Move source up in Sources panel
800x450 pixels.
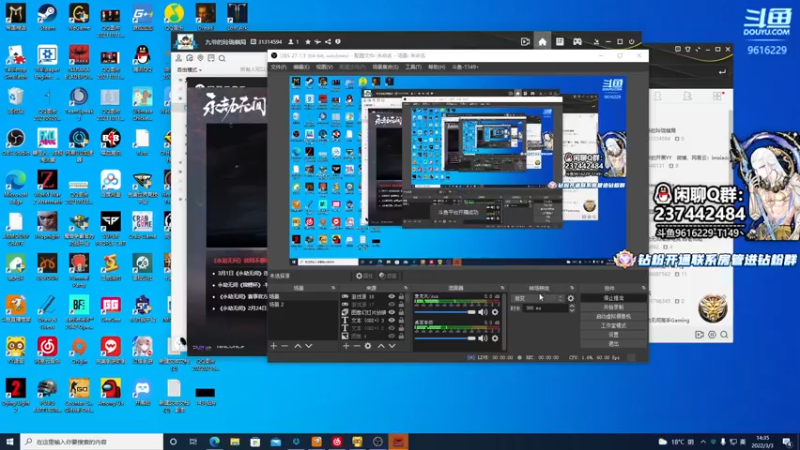pyautogui.click(x=381, y=346)
